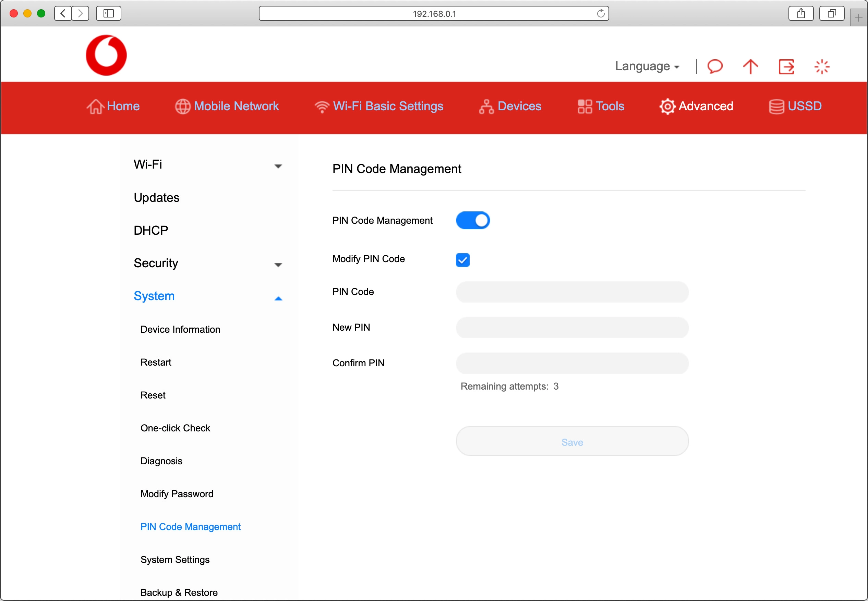Open the Devices tab
The width and height of the screenshot is (868, 601).
pyautogui.click(x=510, y=106)
